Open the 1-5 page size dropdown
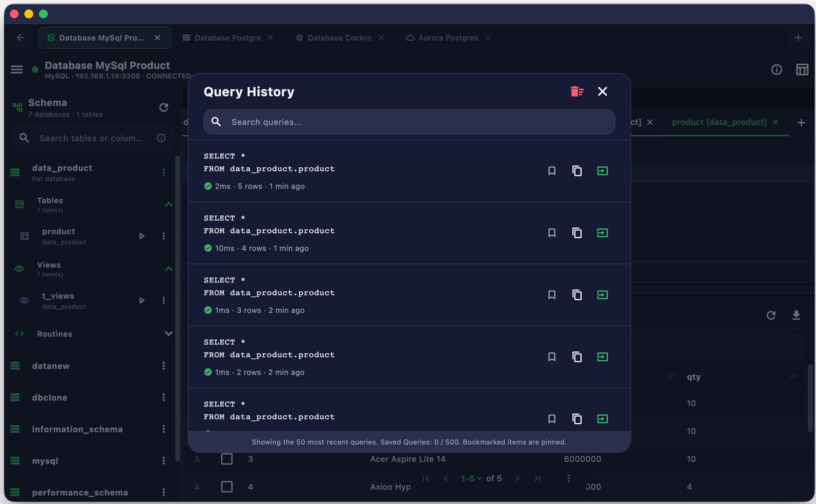 [x=471, y=478]
